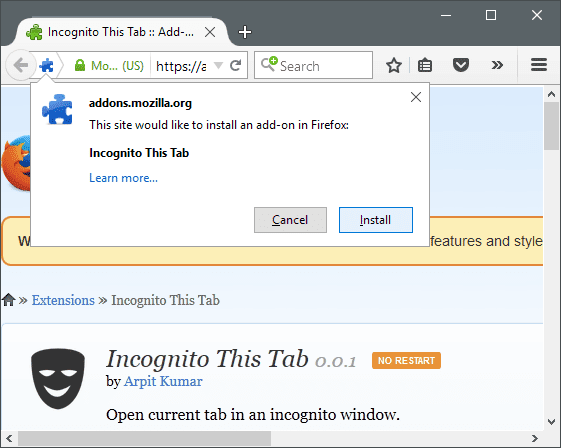Click the https address field
Image resolution: width=561 pixels, height=448 pixels.
click(181, 66)
